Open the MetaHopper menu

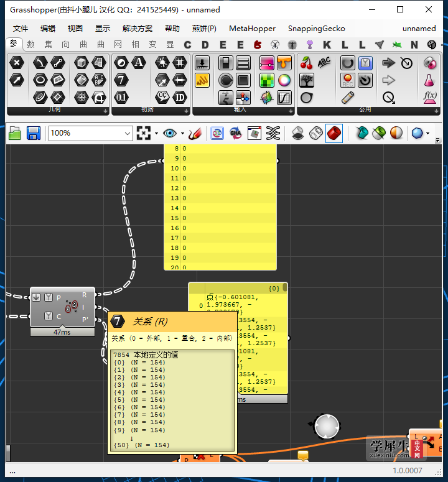click(x=252, y=29)
